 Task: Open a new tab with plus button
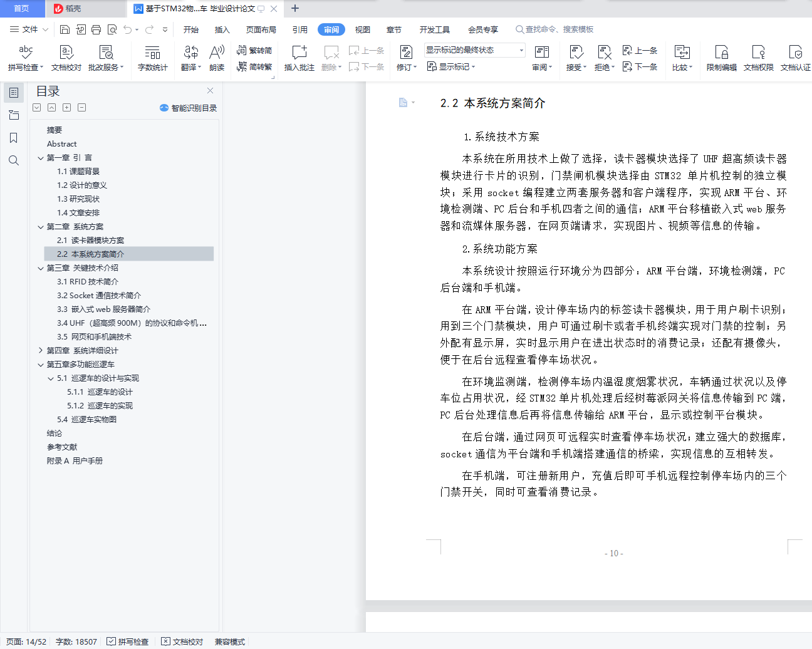(x=295, y=9)
